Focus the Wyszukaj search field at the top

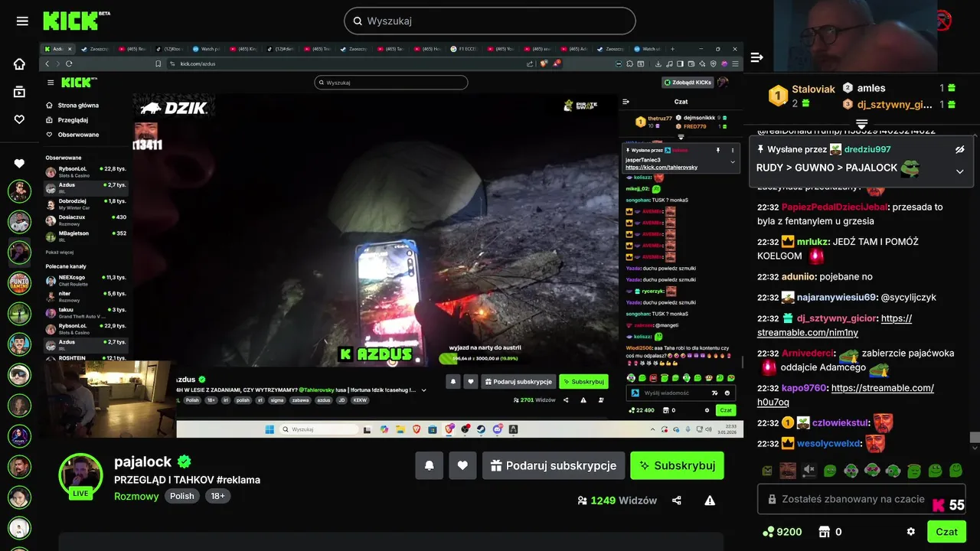[490, 21]
